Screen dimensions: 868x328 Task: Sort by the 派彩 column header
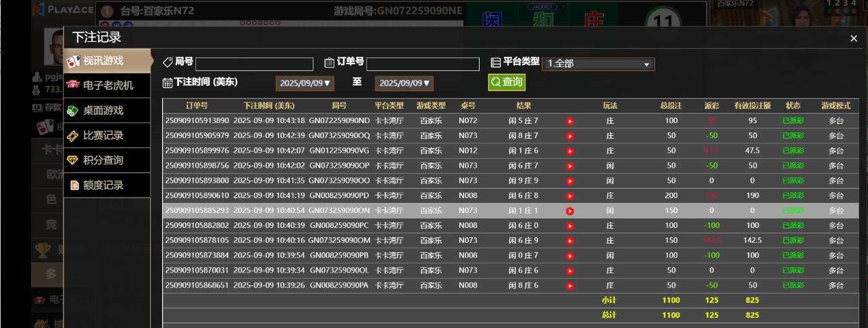(x=711, y=106)
